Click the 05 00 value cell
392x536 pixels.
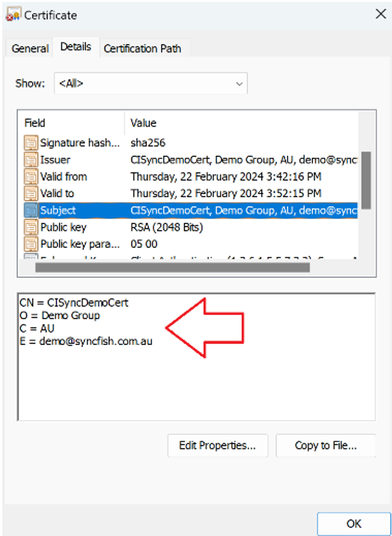point(144,244)
